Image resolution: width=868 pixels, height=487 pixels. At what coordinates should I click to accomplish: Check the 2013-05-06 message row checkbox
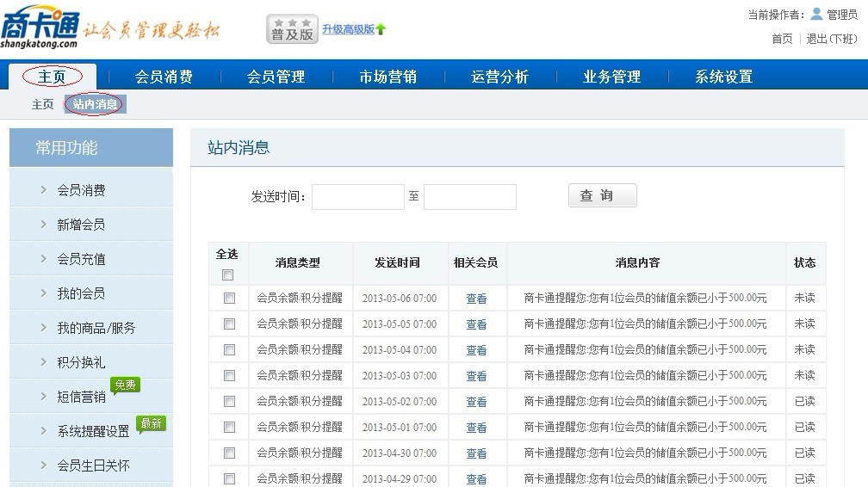click(229, 299)
